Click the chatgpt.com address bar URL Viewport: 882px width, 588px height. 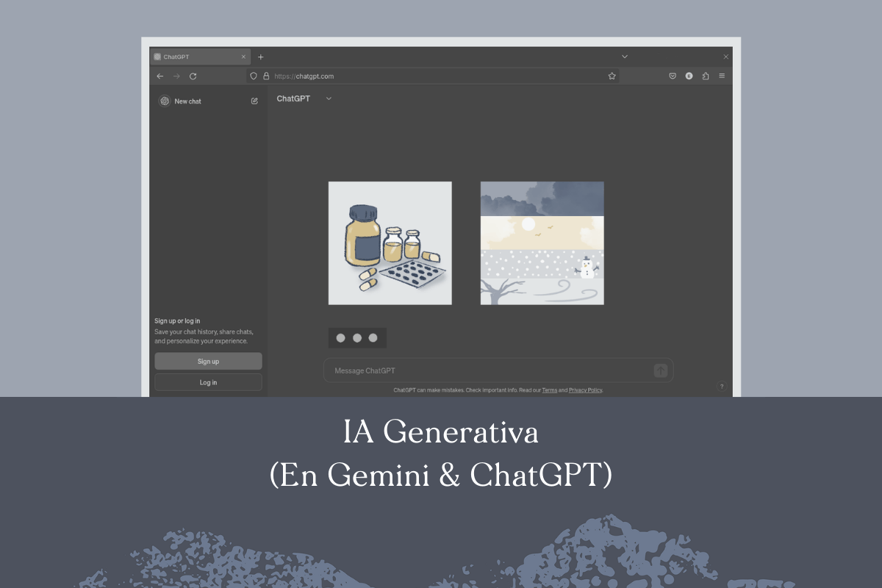click(x=304, y=76)
